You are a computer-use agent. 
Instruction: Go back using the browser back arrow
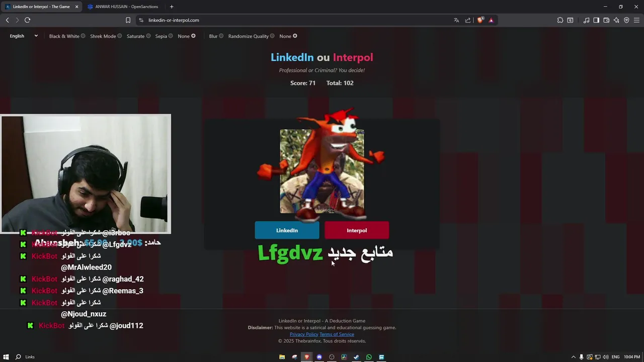click(8, 20)
